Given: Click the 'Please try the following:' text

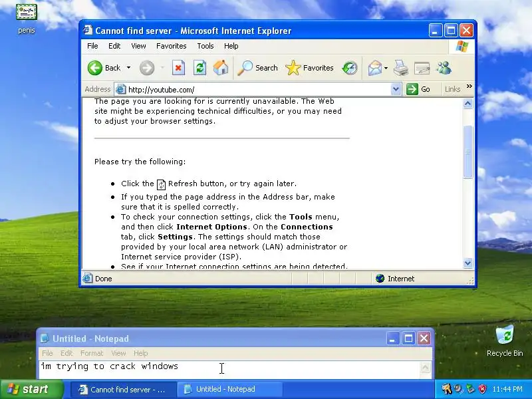Looking at the screenshot, I should 140,162.
